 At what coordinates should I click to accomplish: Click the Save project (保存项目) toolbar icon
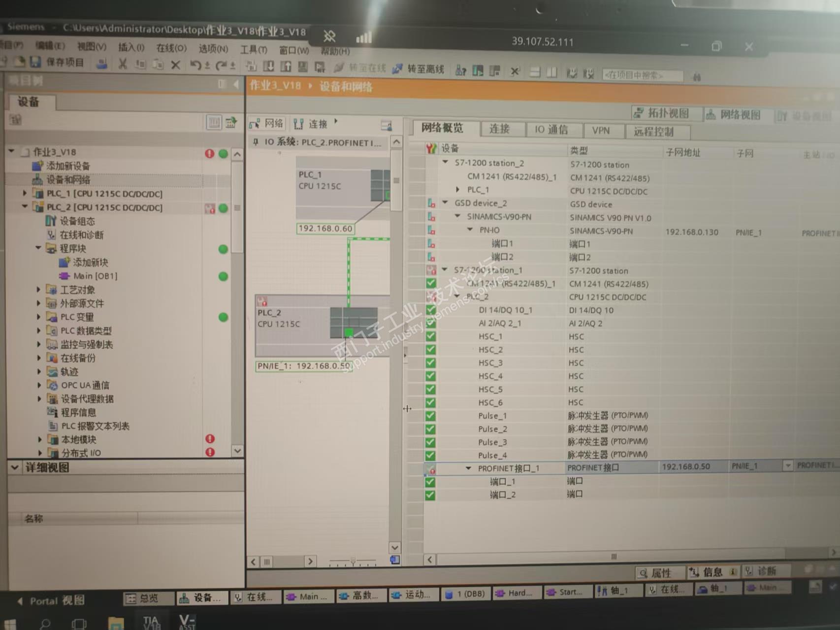pos(35,62)
